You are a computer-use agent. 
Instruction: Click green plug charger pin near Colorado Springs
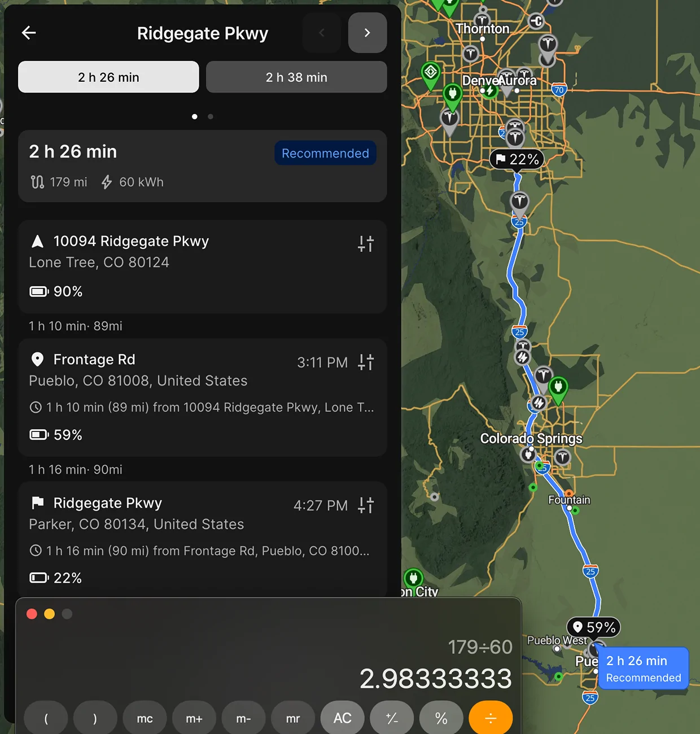click(558, 390)
